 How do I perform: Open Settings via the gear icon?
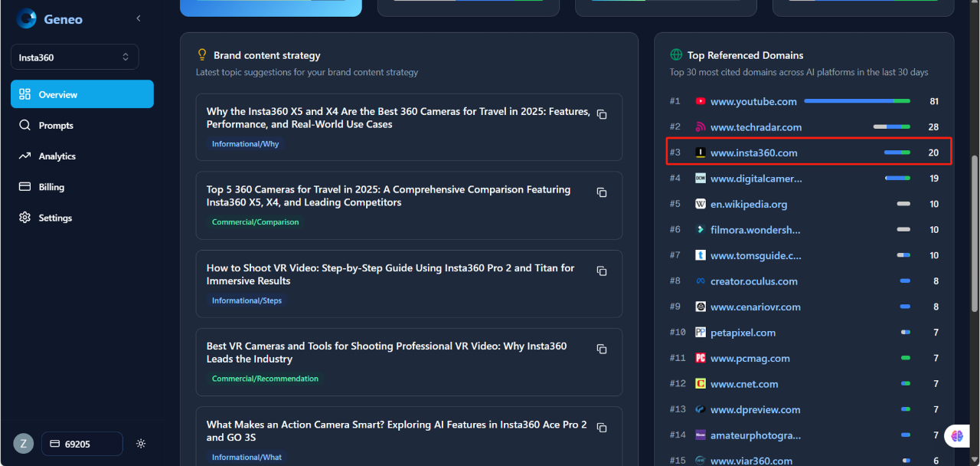point(24,218)
